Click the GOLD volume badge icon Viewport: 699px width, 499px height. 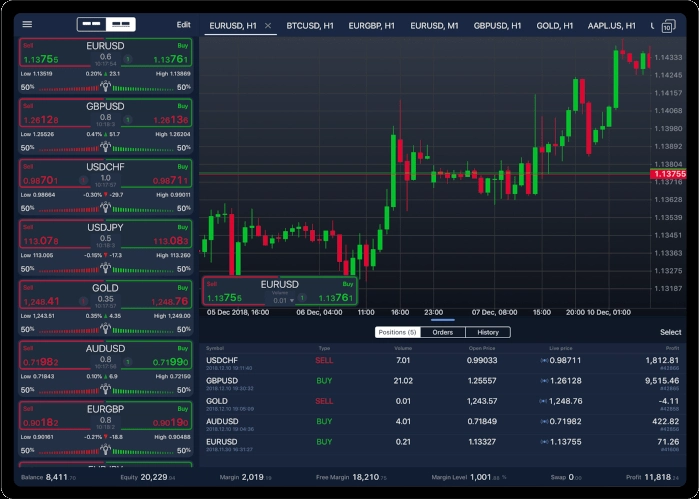[x=83, y=301]
